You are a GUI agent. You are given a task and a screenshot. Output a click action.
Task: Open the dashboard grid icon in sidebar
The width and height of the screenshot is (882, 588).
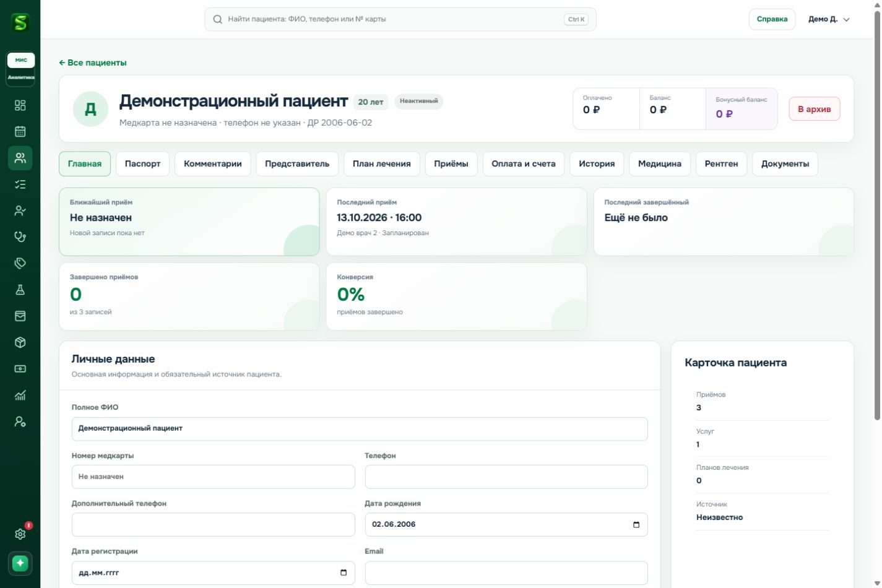(x=20, y=105)
